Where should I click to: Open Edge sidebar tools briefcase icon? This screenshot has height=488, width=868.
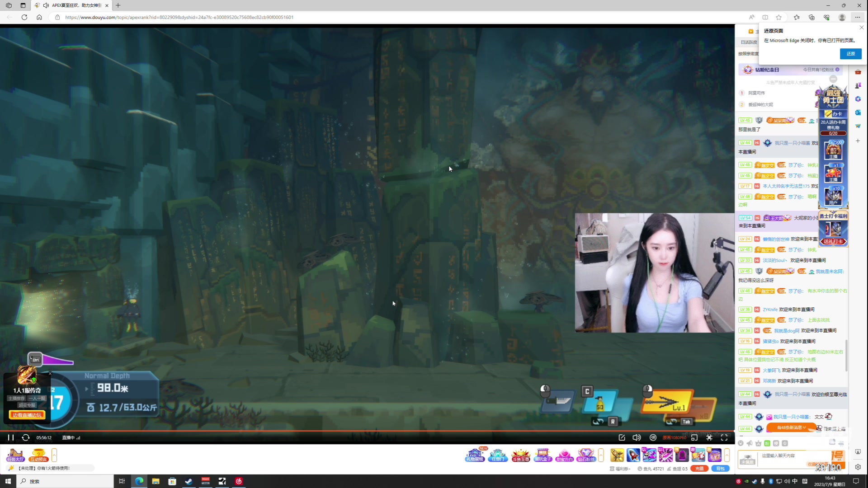pyautogui.click(x=858, y=72)
